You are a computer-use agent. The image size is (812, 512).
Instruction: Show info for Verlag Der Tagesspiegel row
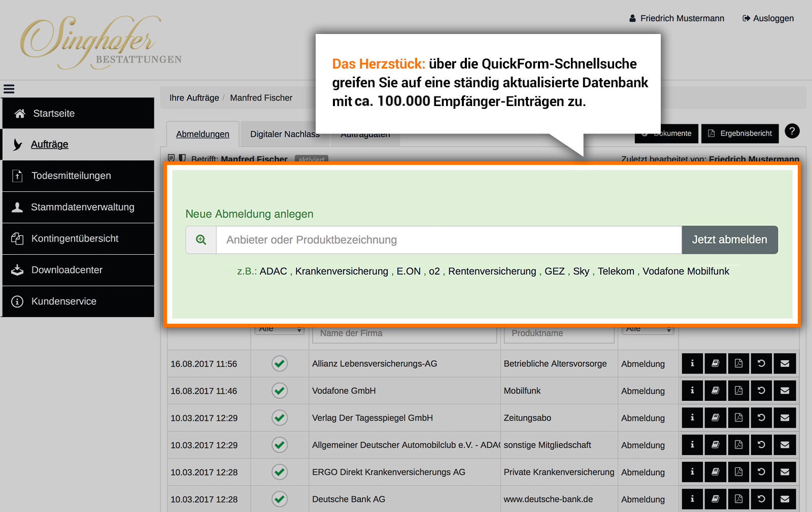(x=692, y=418)
